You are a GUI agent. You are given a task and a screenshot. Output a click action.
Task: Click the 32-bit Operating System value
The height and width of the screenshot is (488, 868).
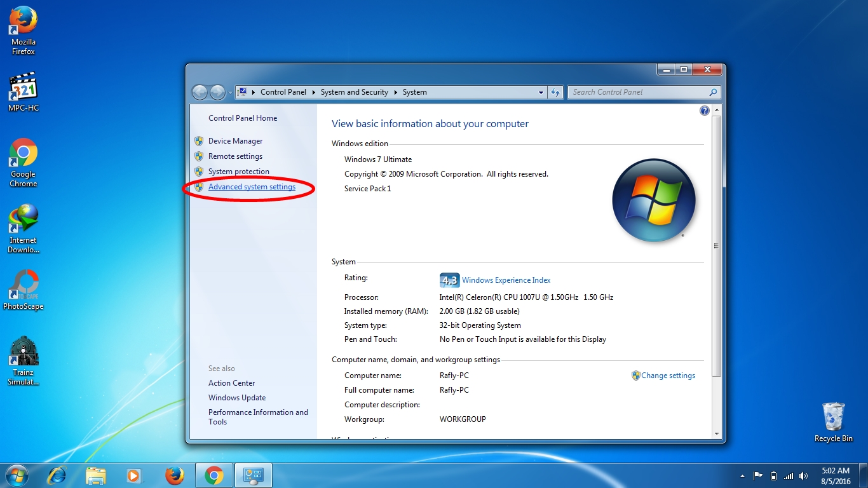(x=480, y=325)
